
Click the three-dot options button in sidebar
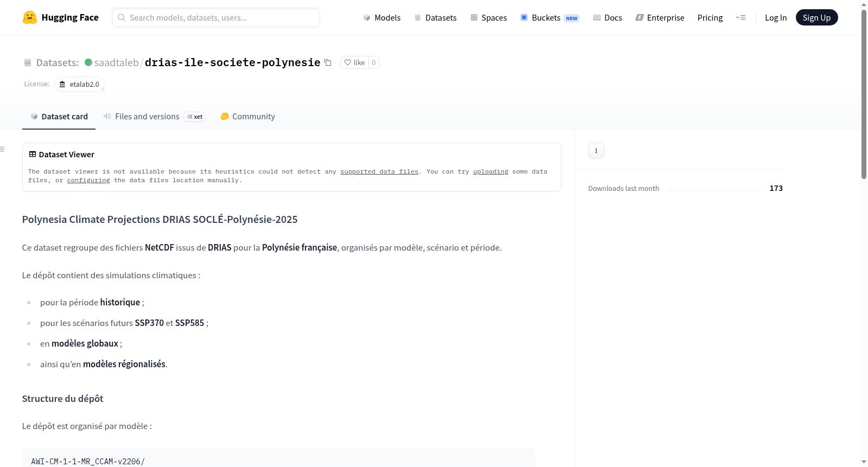596,151
